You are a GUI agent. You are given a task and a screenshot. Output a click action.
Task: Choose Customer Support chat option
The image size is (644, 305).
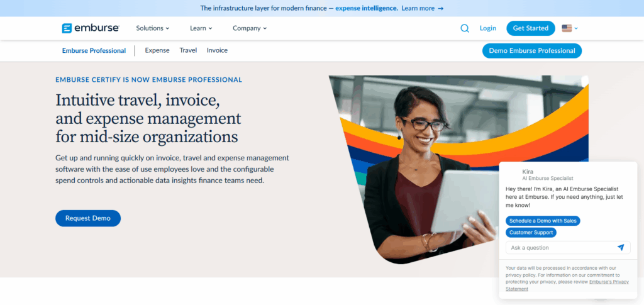click(x=531, y=233)
